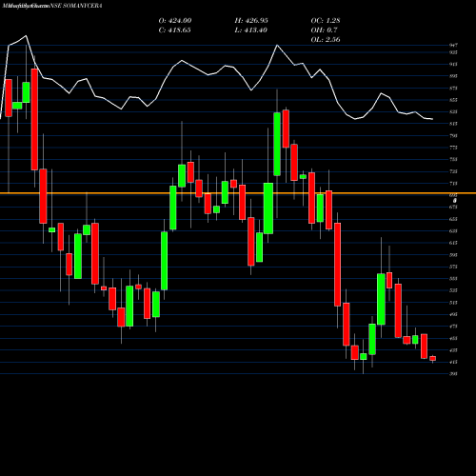Click the OL: 2.56 reading
476x476 pixels.
pos(326,39)
